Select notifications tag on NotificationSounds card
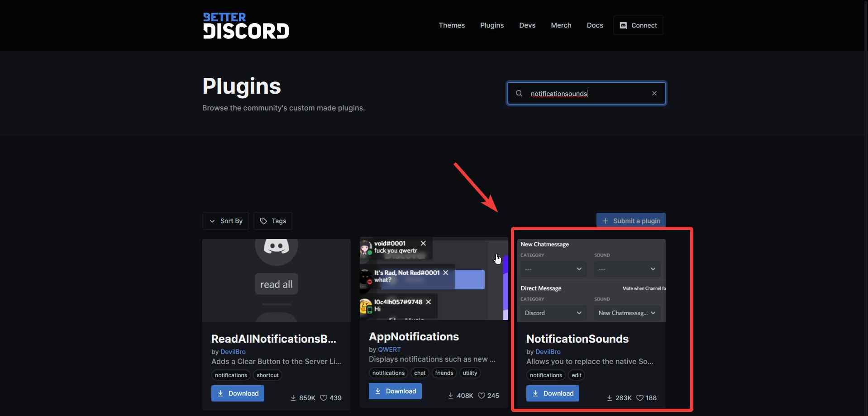This screenshot has height=416, width=868. [546, 375]
